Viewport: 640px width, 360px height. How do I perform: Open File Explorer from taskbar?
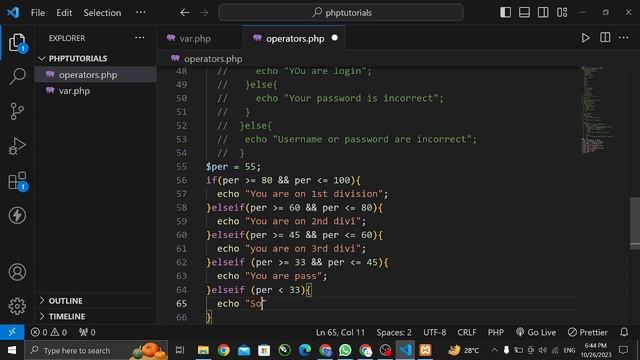point(203,350)
